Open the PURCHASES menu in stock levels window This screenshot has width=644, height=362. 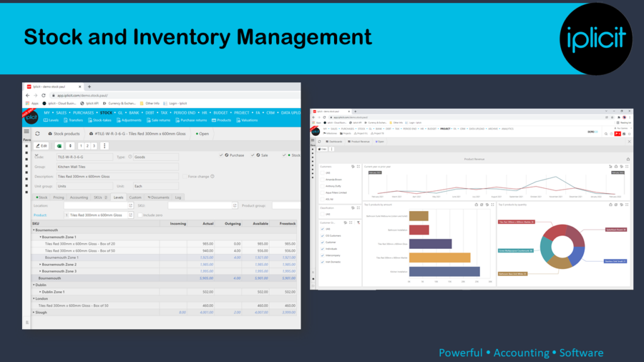click(84, 113)
